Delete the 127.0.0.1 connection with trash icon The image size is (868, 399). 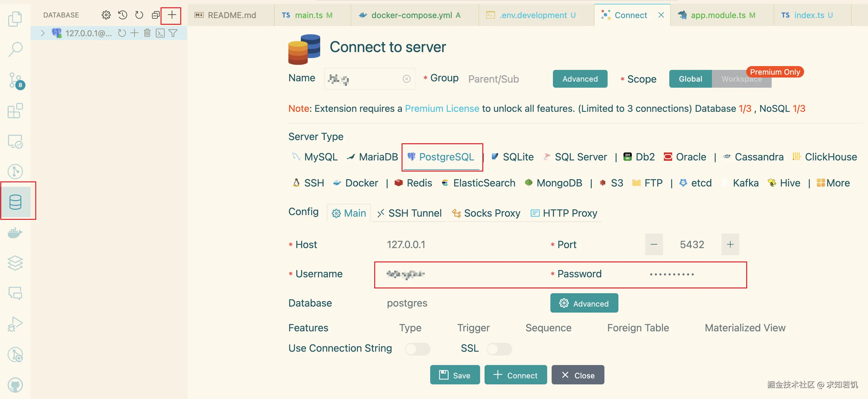coord(147,33)
